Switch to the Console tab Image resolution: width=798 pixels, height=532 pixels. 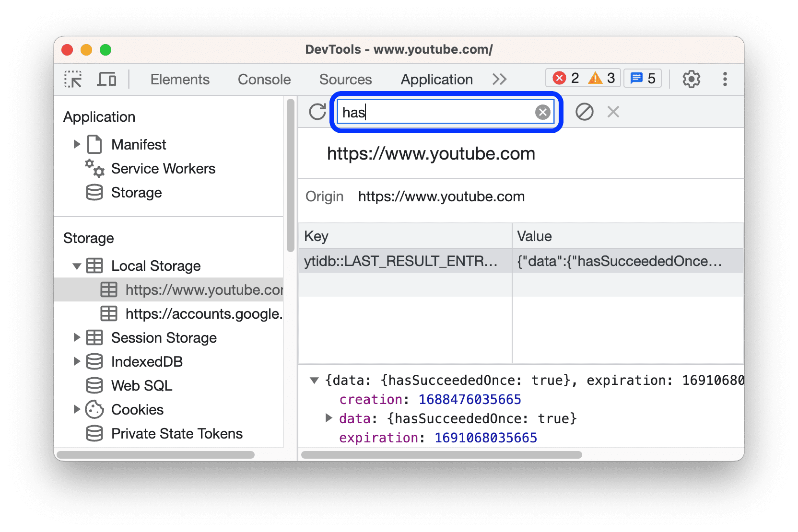[264, 79]
